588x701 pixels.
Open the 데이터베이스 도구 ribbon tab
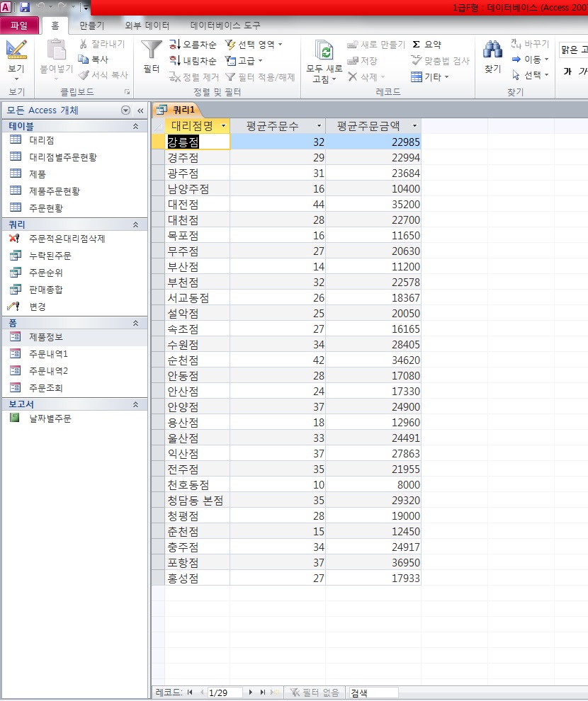225,25
